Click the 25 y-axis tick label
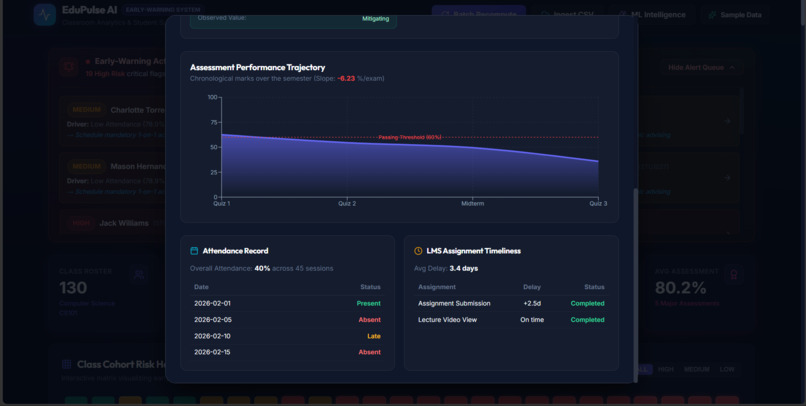The width and height of the screenshot is (806, 406). click(214, 172)
